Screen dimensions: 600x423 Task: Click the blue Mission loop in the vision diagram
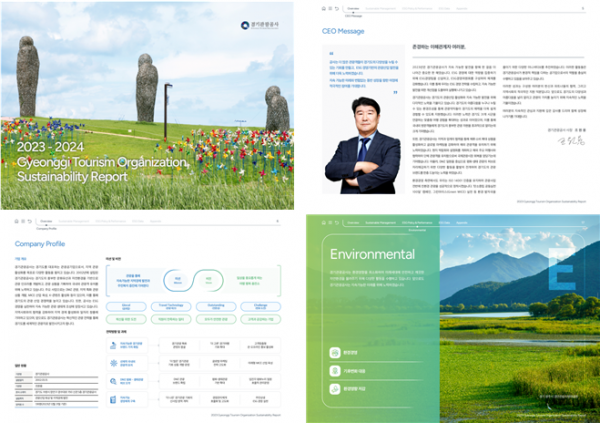point(178,281)
